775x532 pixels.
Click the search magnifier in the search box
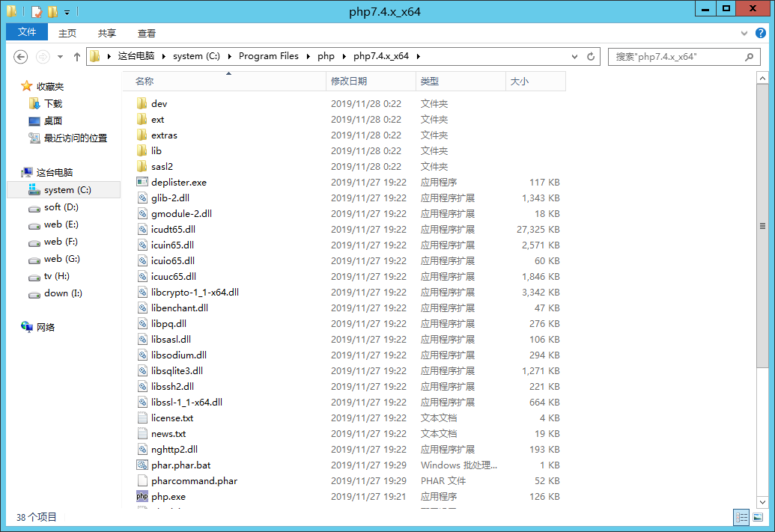coord(749,57)
